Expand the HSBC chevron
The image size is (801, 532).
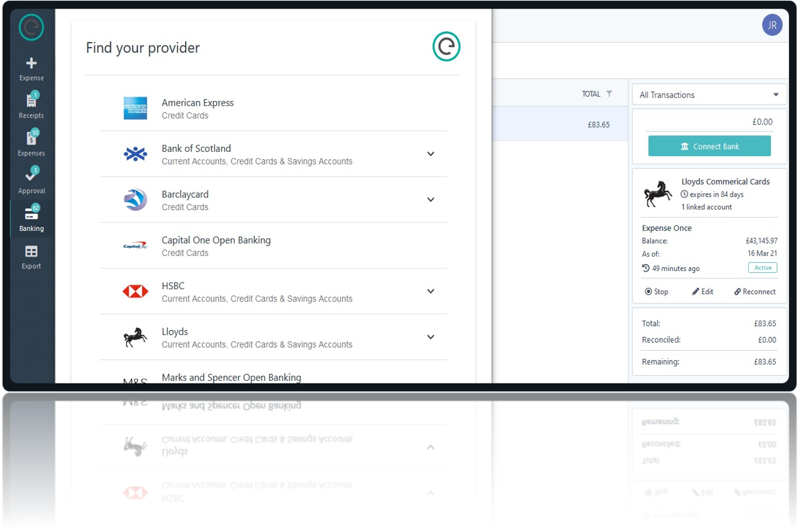431,291
